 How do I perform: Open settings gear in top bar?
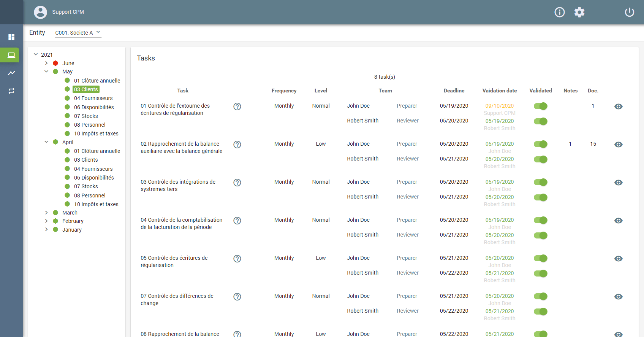579,12
